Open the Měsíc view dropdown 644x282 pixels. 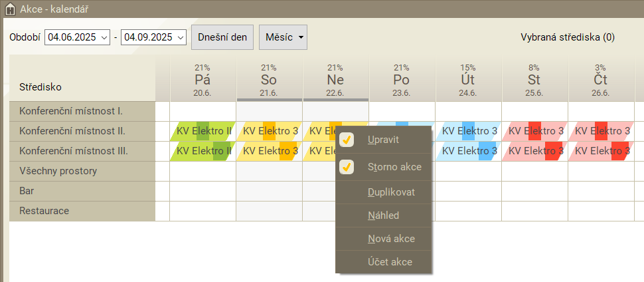coord(283,37)
